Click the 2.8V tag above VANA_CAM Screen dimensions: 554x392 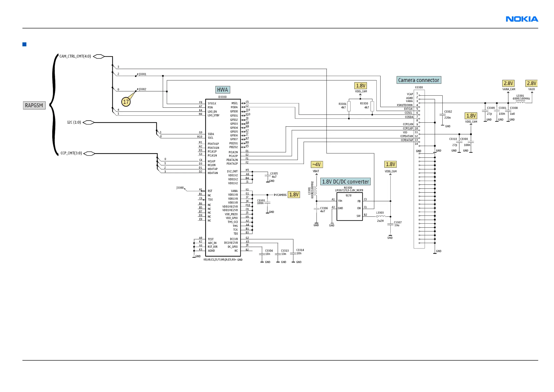click(508, 83)
